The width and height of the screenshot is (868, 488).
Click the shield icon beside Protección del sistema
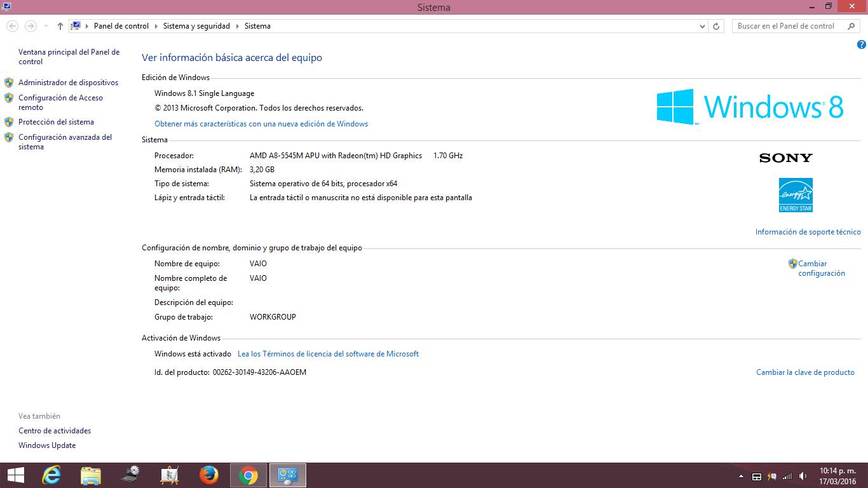pyautogui.click(x=9, y=122)
